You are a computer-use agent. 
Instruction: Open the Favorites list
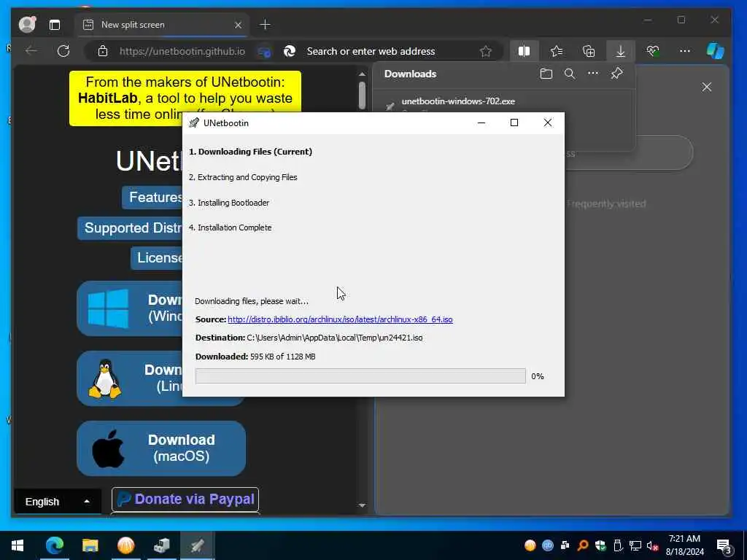[557, 51]
